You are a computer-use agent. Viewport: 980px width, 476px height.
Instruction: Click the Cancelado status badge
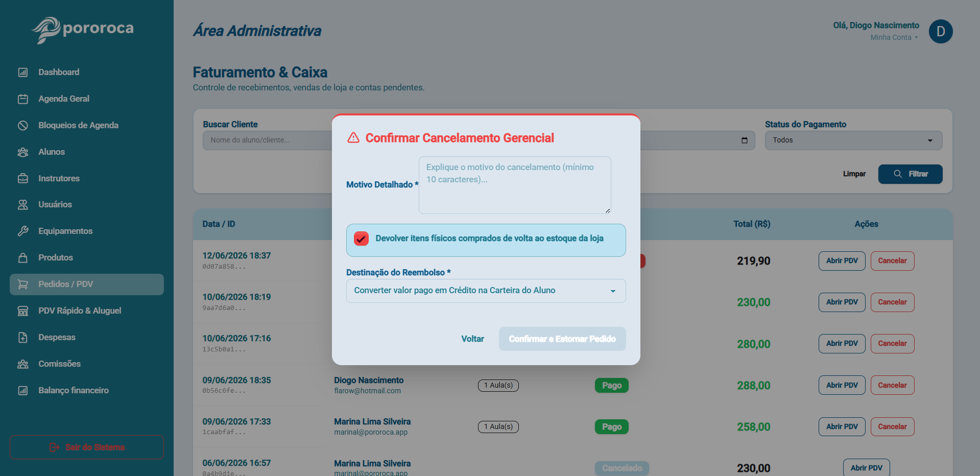[622, 468]
